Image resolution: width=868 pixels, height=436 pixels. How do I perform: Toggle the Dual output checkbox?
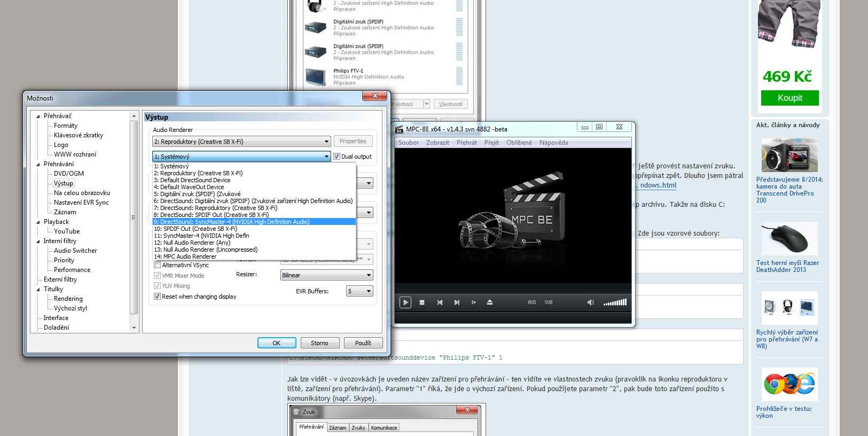pos(337,157)
